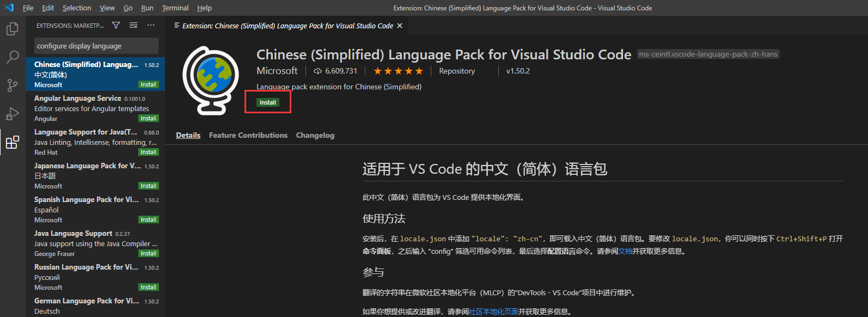Clear extensions search results icon

point(133,25)
